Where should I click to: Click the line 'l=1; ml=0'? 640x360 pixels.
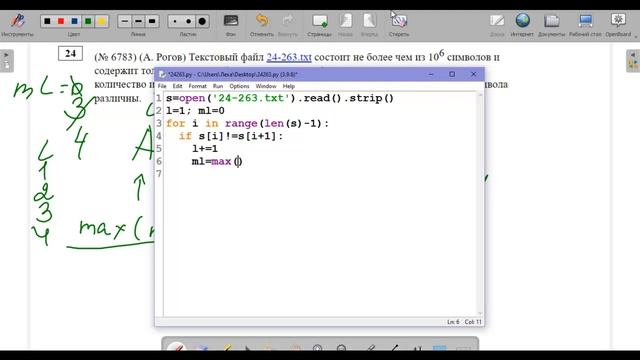195,111
